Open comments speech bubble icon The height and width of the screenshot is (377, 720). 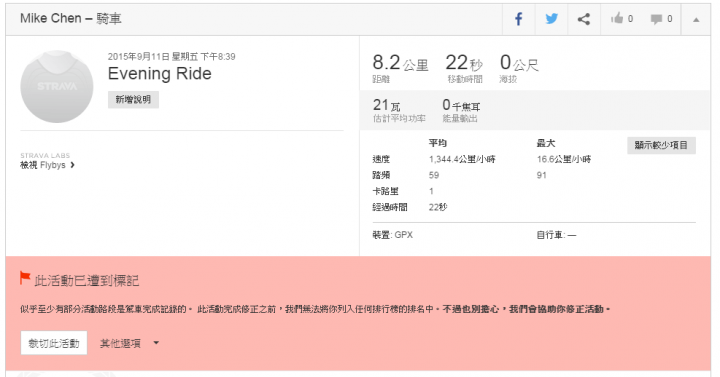(x=657, y=19)
